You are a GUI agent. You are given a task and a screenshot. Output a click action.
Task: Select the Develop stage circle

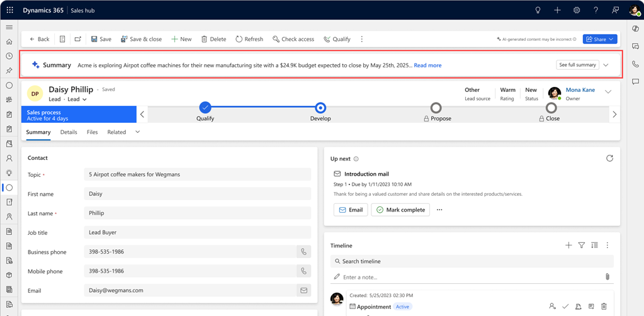pyautogui.click(x=320, y=108)
